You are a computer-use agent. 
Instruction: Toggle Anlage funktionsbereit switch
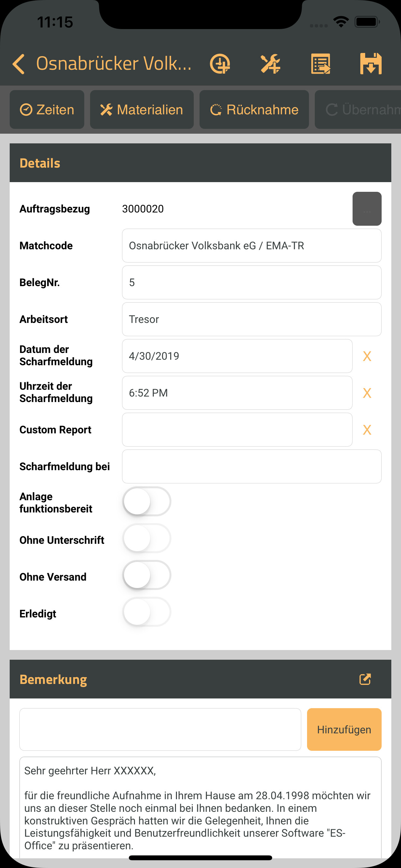coord(147,501)
